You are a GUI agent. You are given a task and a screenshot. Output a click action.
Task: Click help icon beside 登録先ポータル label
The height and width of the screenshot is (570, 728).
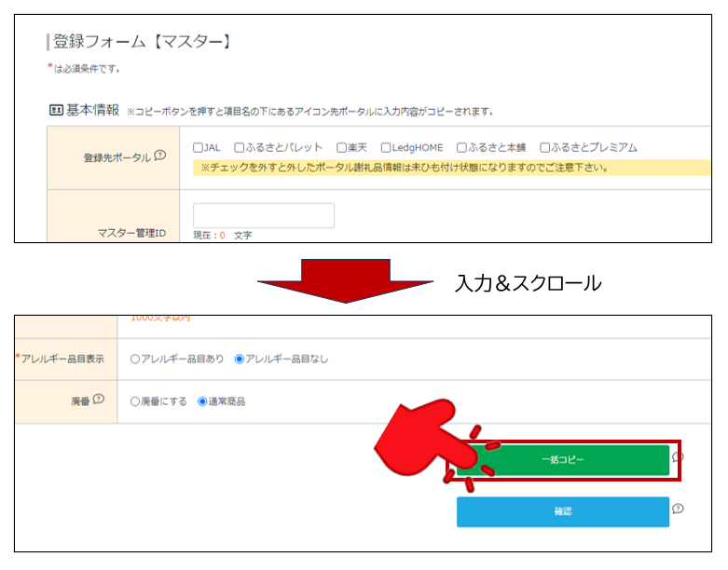(x=159, y=156)
